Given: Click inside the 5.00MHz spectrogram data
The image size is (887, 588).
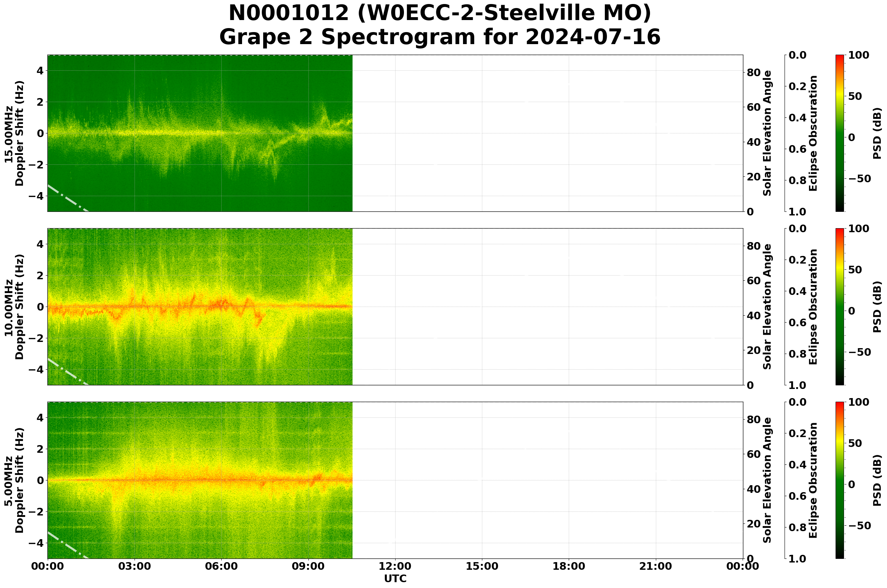Looking at the screenshot, I should [200, 480].
